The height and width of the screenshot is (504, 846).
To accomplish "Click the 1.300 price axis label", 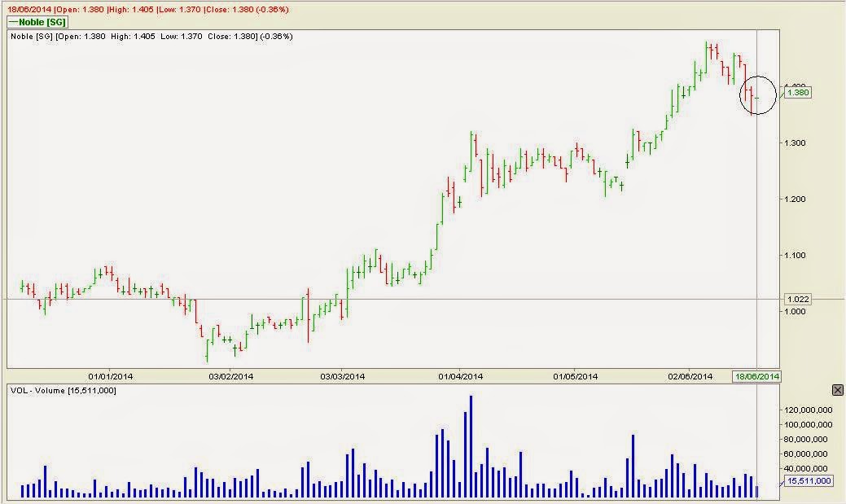I will 795,143.
